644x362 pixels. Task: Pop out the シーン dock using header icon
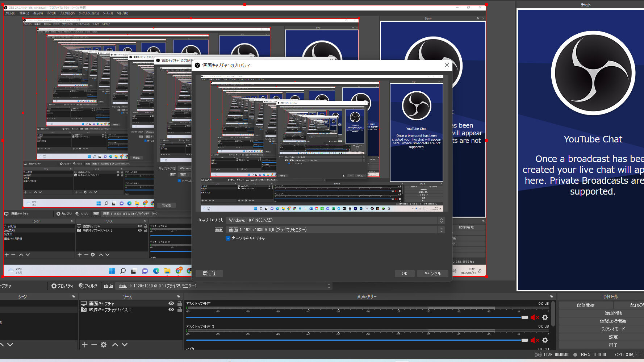click(74, 296)
